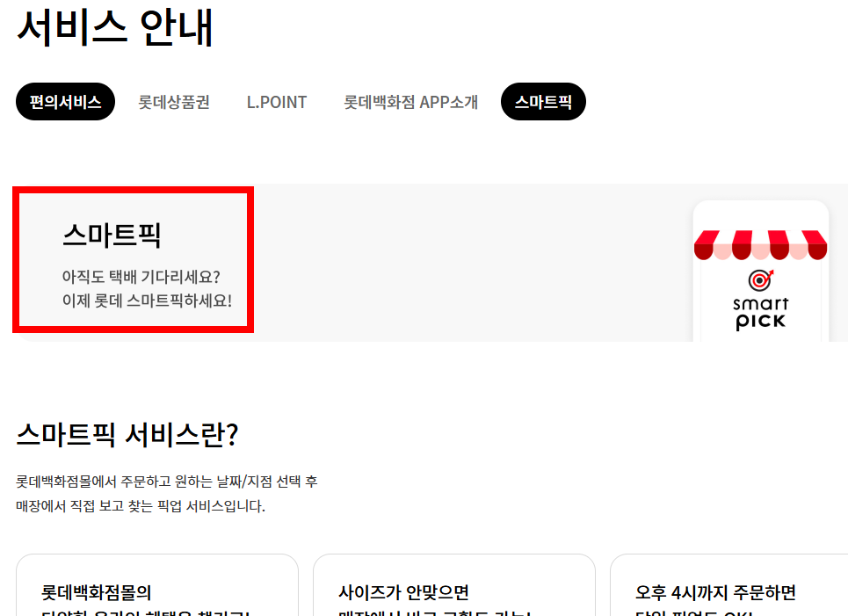Open the 롯데상품권 tab
This screenshot has height=616, width=848.
click(x=173, y=101)
